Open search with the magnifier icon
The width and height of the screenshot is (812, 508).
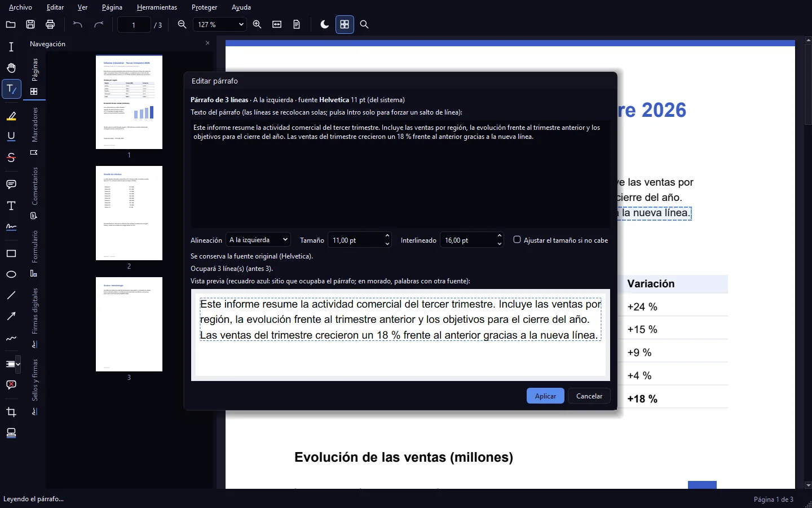pos(364,24)
